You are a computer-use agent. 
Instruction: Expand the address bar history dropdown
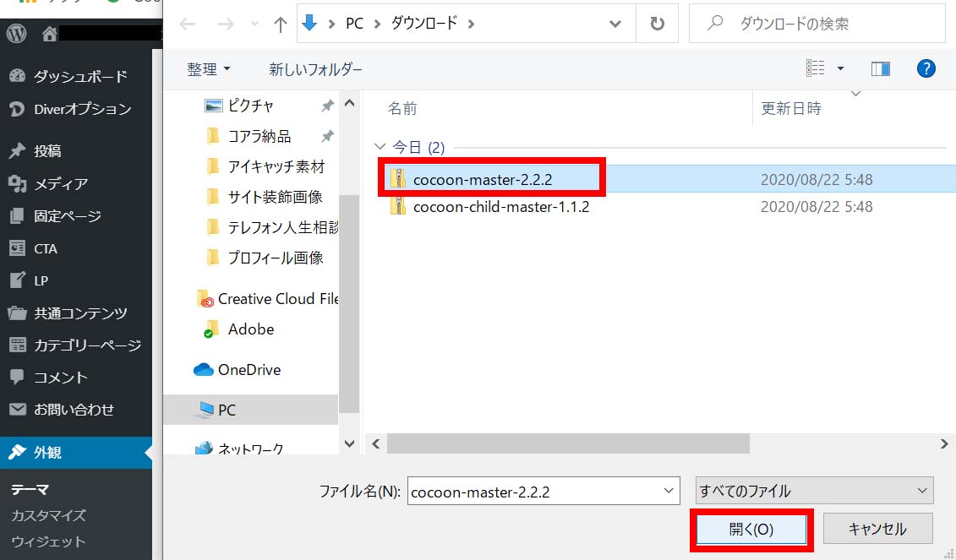tap(615, 24)
